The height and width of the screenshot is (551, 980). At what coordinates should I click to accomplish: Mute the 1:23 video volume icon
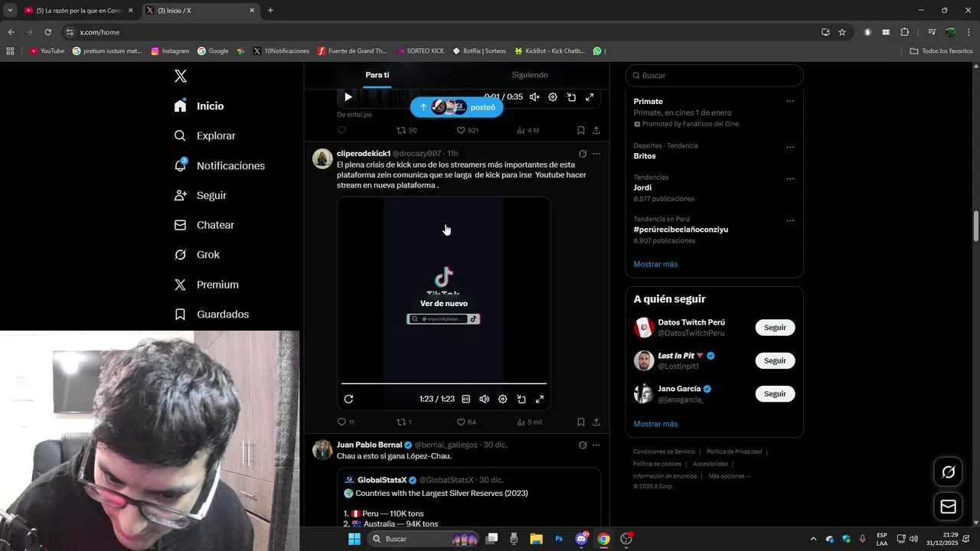[x=485, y=399]
